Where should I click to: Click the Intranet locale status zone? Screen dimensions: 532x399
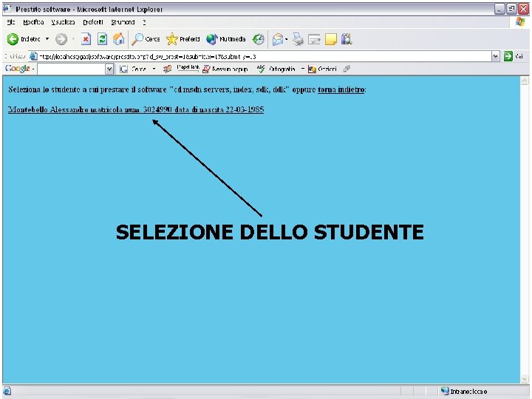464,392
